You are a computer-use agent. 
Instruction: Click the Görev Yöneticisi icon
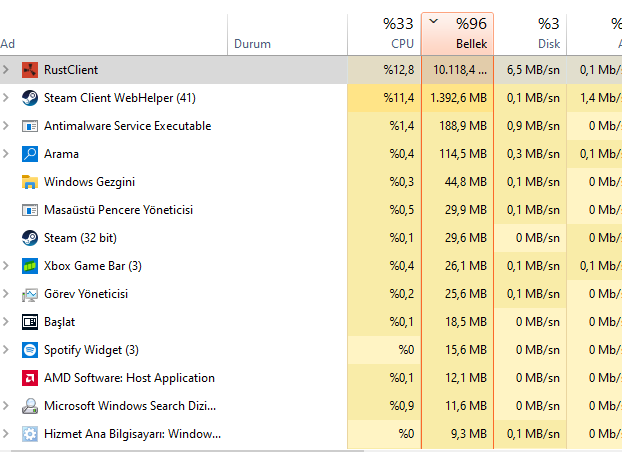[29, 294]
